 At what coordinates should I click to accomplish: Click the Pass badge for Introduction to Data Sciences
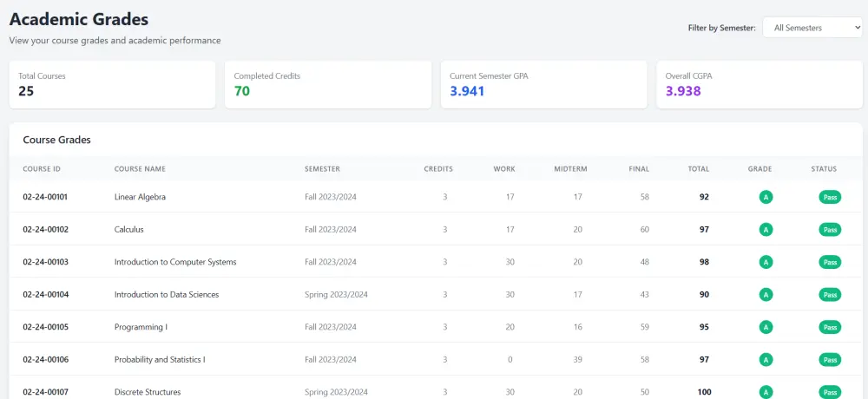point(830,295)
